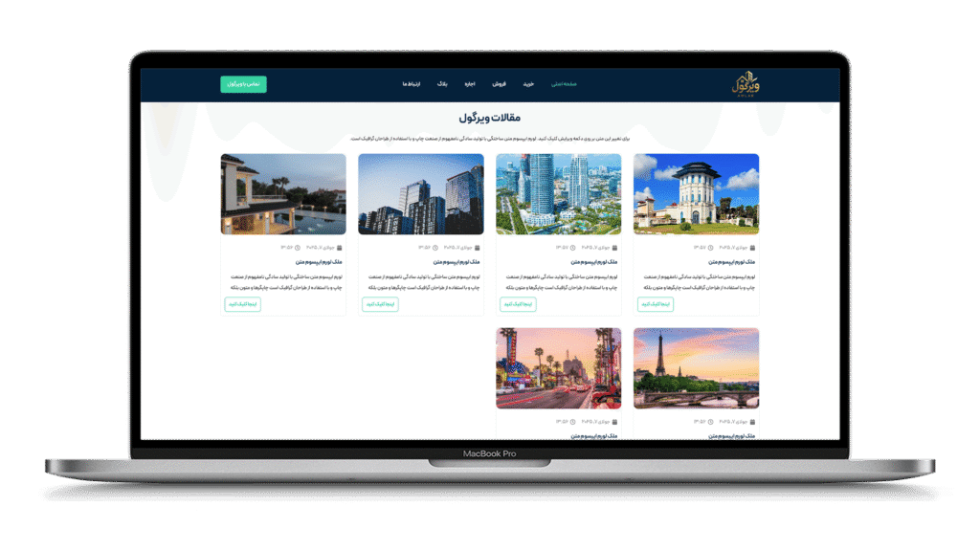Click the clock icon on the white tower card
This screenshot has width=980, height=551.
tap(710, 248)
